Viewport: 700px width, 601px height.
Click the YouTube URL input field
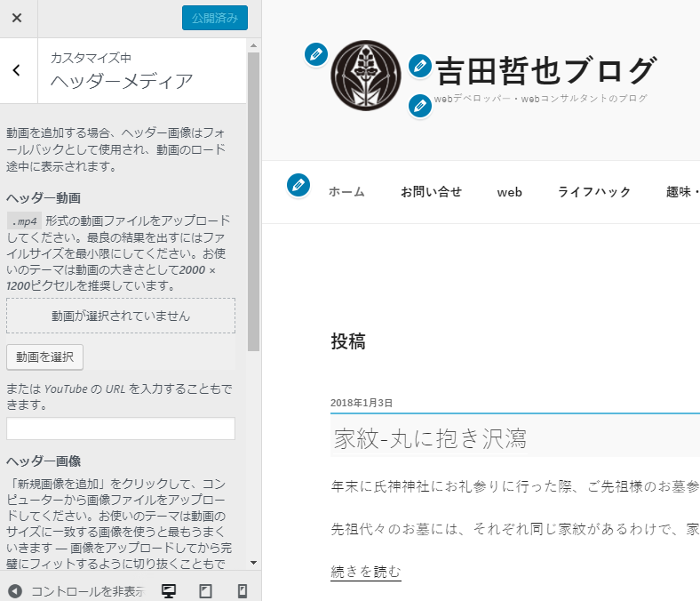tap(121, 429)
